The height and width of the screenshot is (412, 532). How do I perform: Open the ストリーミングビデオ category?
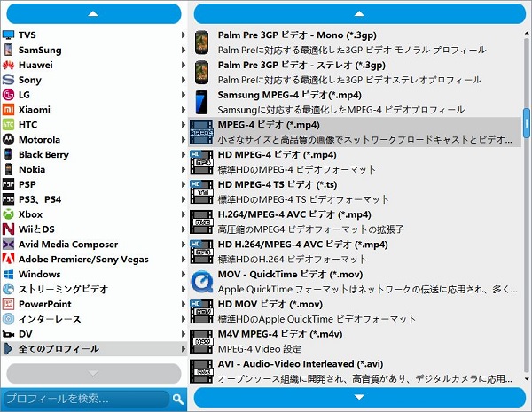(63, 289)
